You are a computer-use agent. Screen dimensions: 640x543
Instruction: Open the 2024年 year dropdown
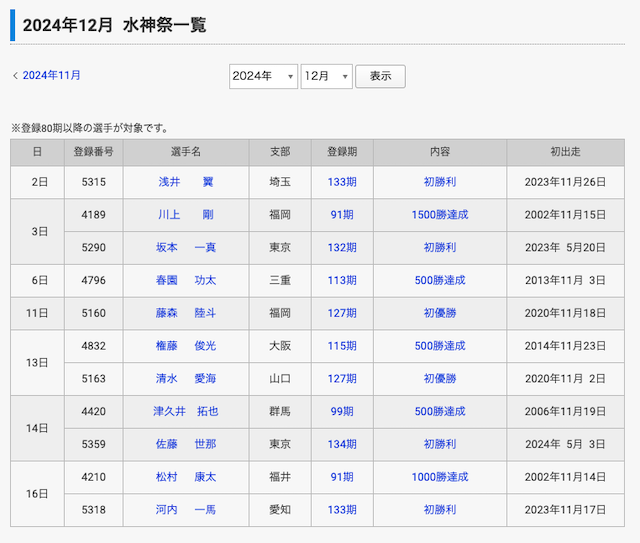(263, 76)
